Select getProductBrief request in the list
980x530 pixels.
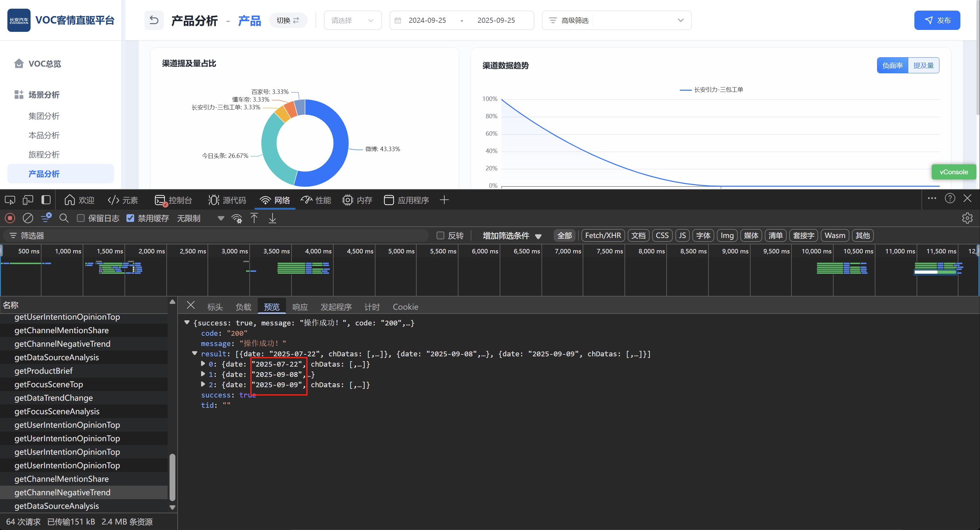[x=43, y=371]
